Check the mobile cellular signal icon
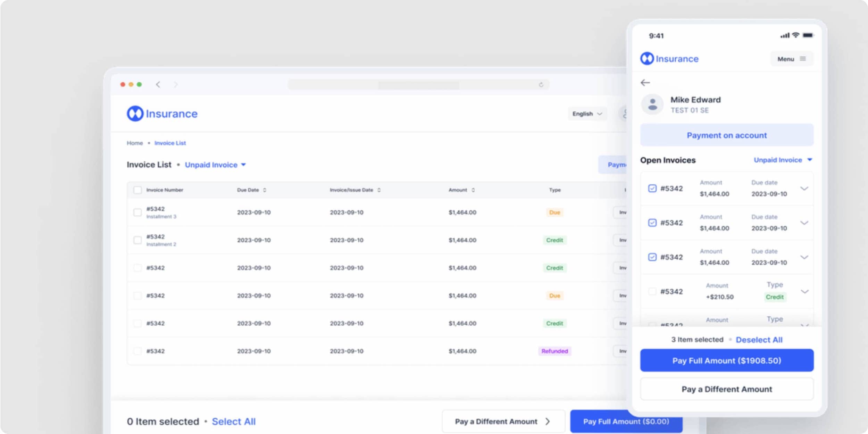This screenshot has width=868, height=434. click(x=785, y=35)
